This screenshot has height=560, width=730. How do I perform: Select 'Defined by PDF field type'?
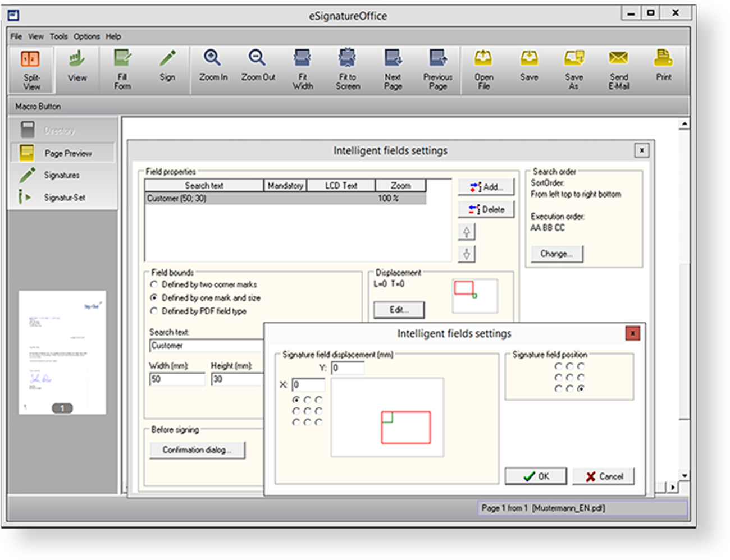154,311
